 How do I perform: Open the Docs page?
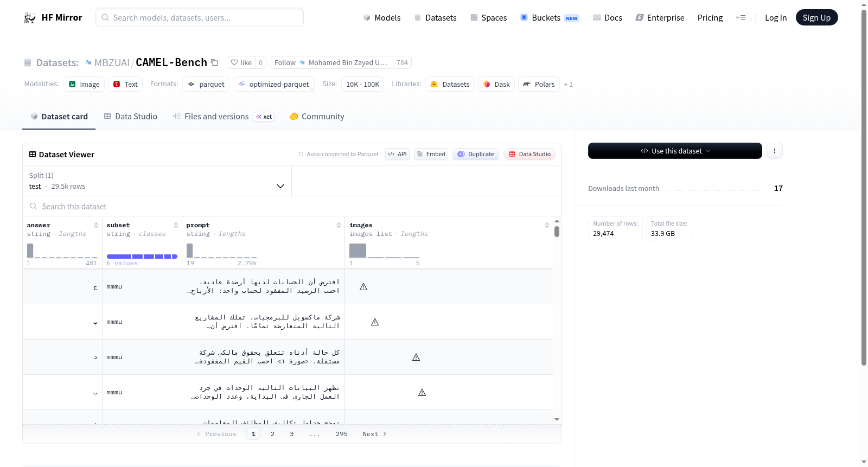coord(608,18)
